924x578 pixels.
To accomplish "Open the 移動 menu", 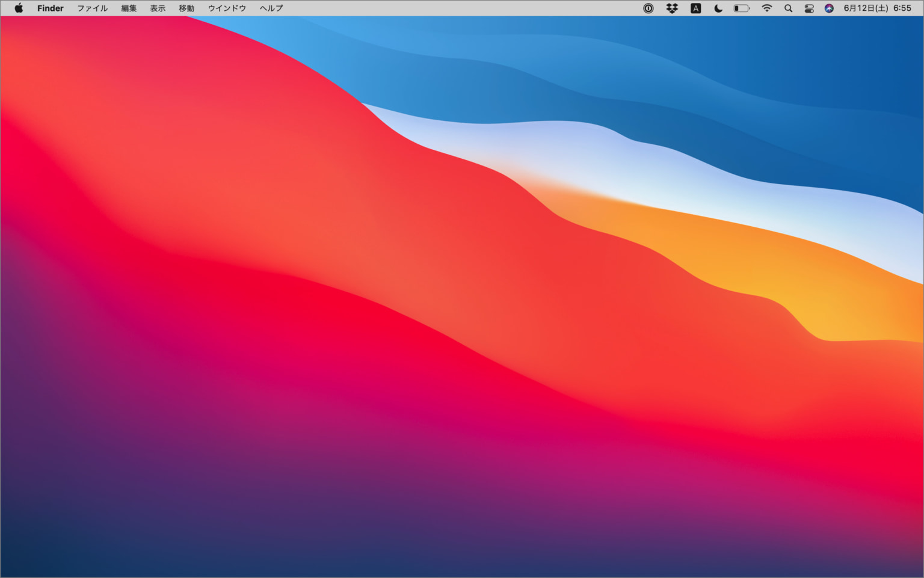I will [186, 8].
